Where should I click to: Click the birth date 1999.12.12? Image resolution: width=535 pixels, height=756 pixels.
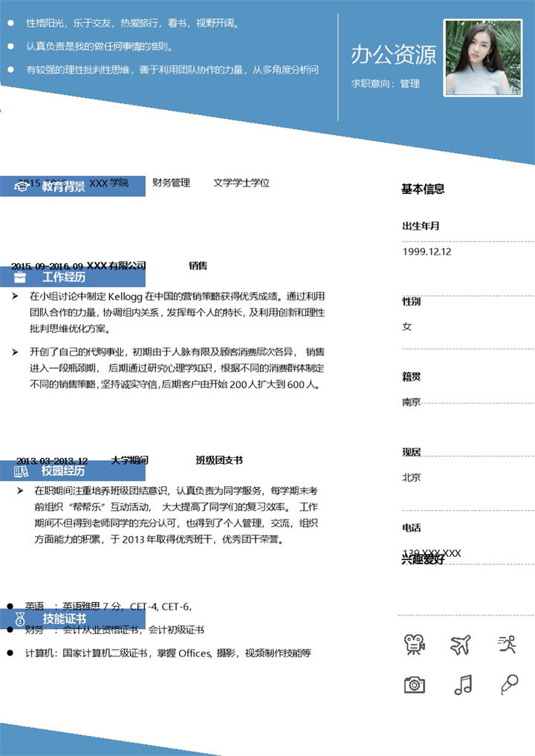coord(427,252)
